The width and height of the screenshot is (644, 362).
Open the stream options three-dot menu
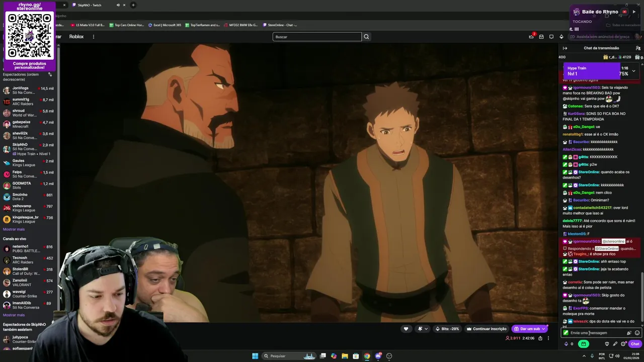(548, 338)
